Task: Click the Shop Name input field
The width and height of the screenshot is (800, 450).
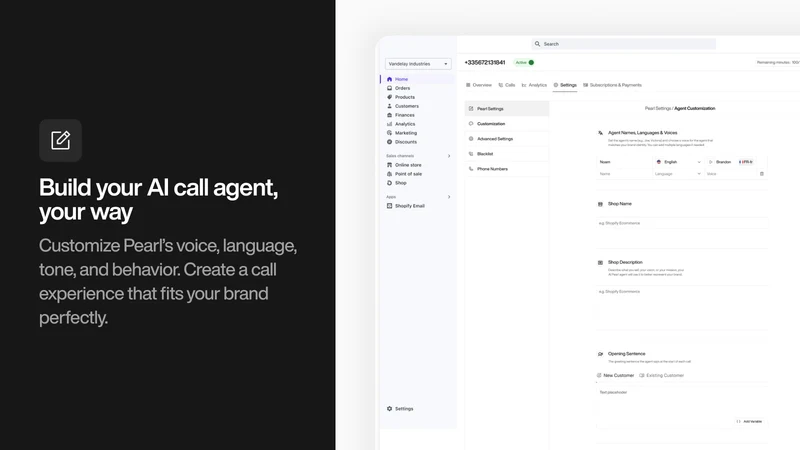Action: 682,223
